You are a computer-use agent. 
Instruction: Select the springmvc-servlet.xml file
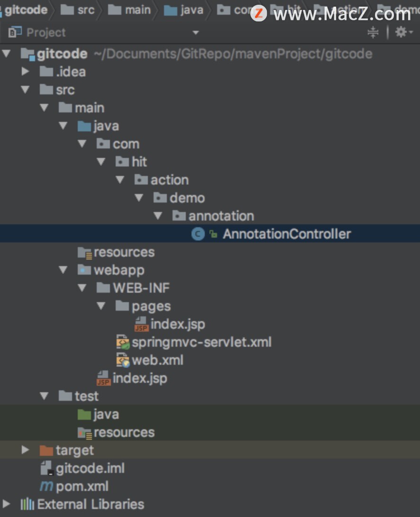(x=201, y=342)
